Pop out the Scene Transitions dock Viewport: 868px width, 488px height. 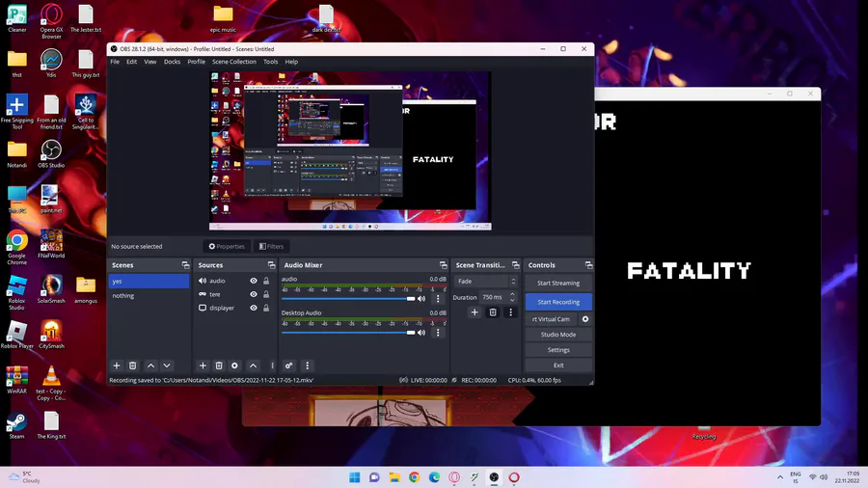point(515,265)
